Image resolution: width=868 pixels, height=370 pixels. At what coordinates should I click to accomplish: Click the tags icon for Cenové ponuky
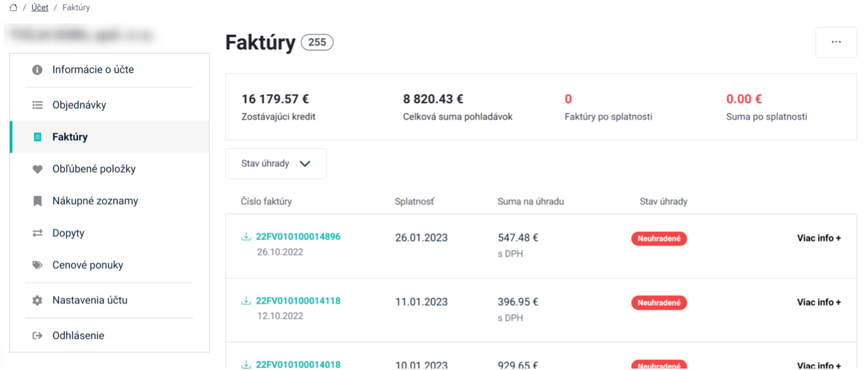tap(37, 265)
